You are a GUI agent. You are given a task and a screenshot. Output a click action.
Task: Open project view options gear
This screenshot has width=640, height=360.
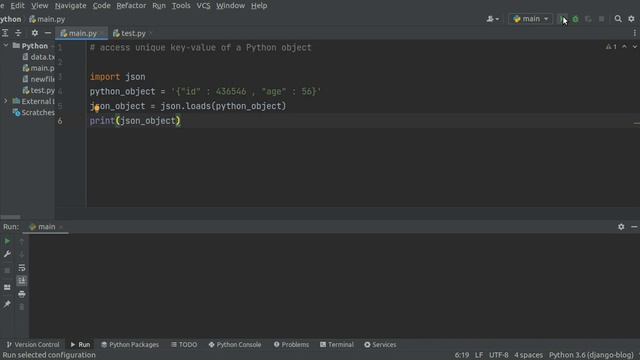(35, 33)
